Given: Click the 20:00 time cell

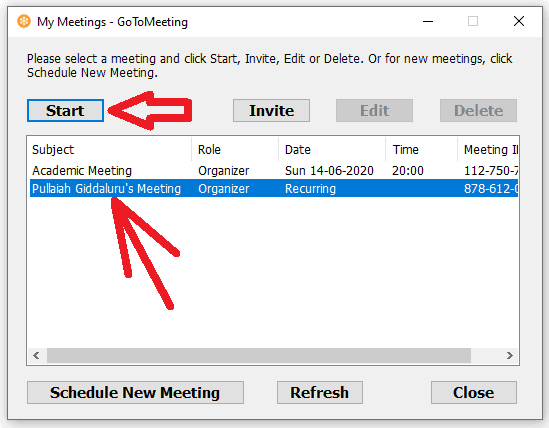Looking at the screenshot, I should [408, 171].
